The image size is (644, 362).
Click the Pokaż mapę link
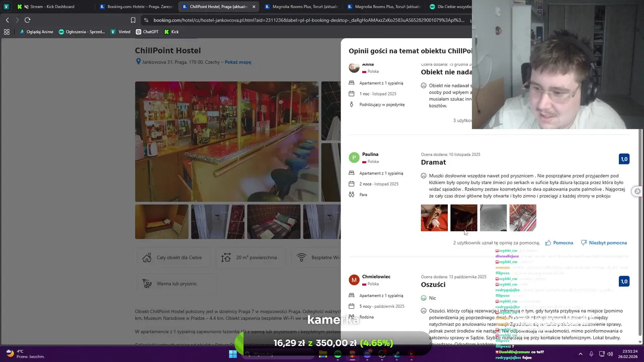(238, 62)
